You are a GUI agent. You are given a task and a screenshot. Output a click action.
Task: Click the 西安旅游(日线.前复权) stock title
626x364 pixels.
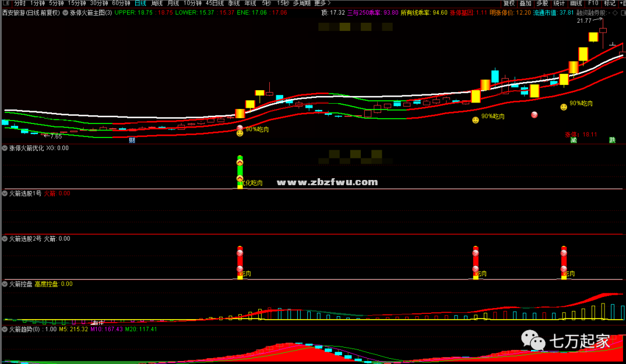point(31,13)
